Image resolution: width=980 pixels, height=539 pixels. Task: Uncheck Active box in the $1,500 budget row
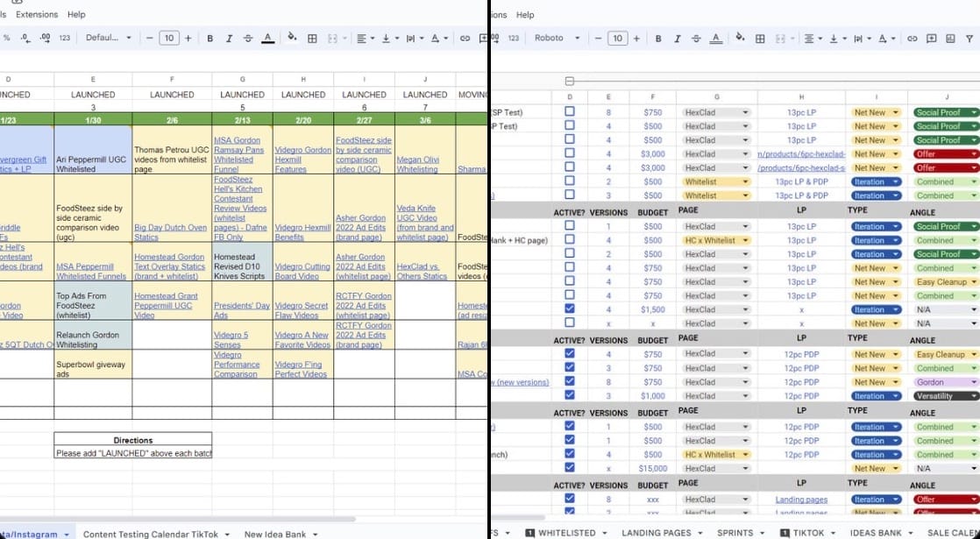570,309
